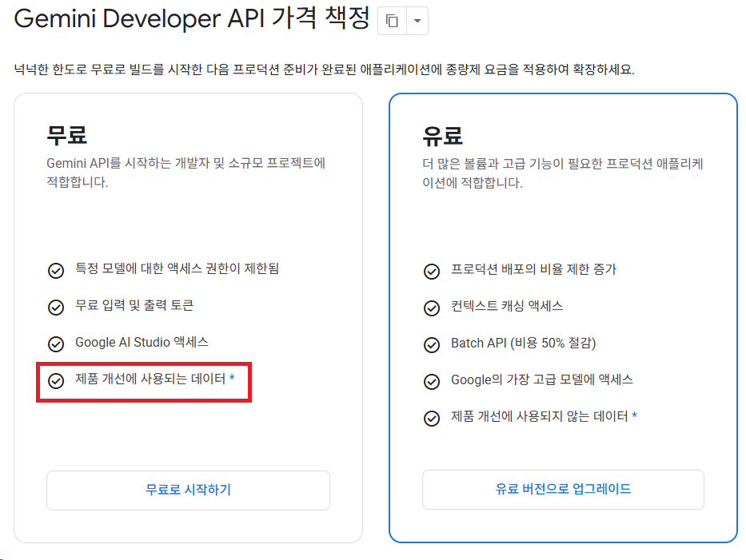
Task: Click the 유료 plan description paragraph
Action: tap(563, 173)
